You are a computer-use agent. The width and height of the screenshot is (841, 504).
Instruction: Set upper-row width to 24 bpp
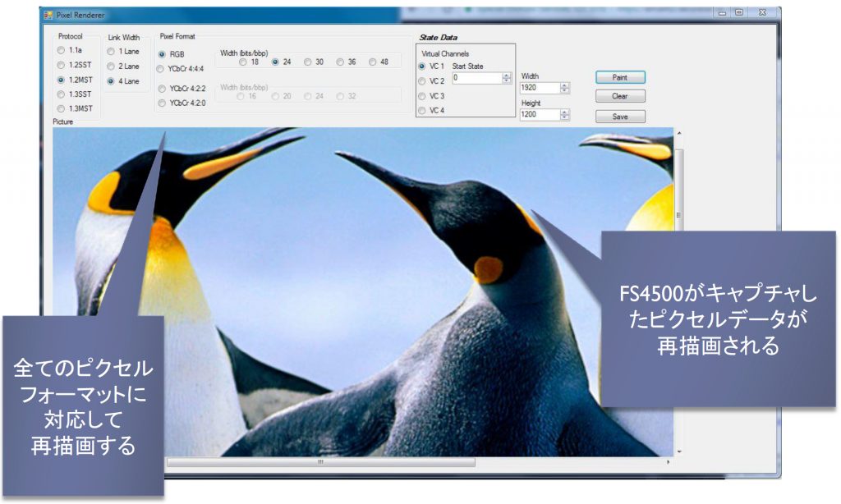coord(275,62)
